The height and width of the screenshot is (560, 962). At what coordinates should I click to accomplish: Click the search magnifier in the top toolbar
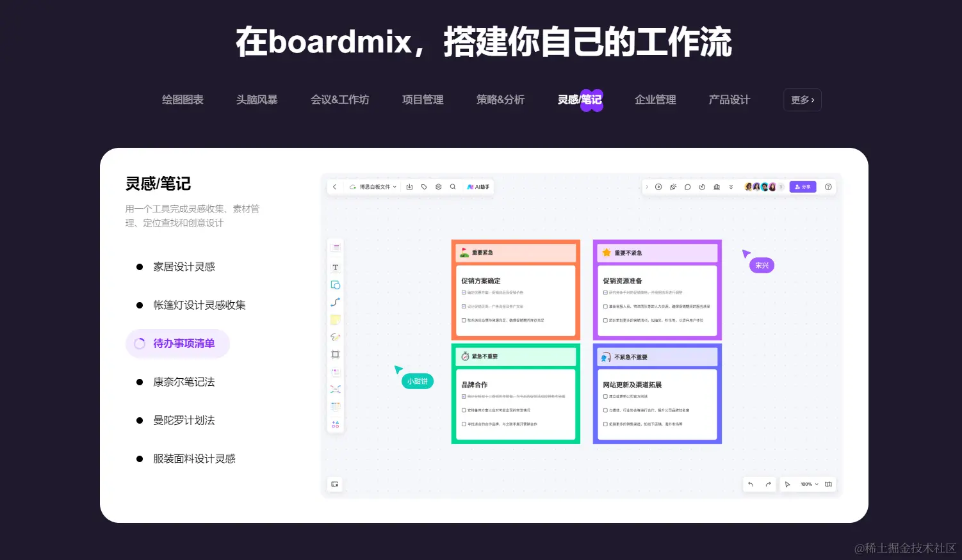(x=453, y=186)
